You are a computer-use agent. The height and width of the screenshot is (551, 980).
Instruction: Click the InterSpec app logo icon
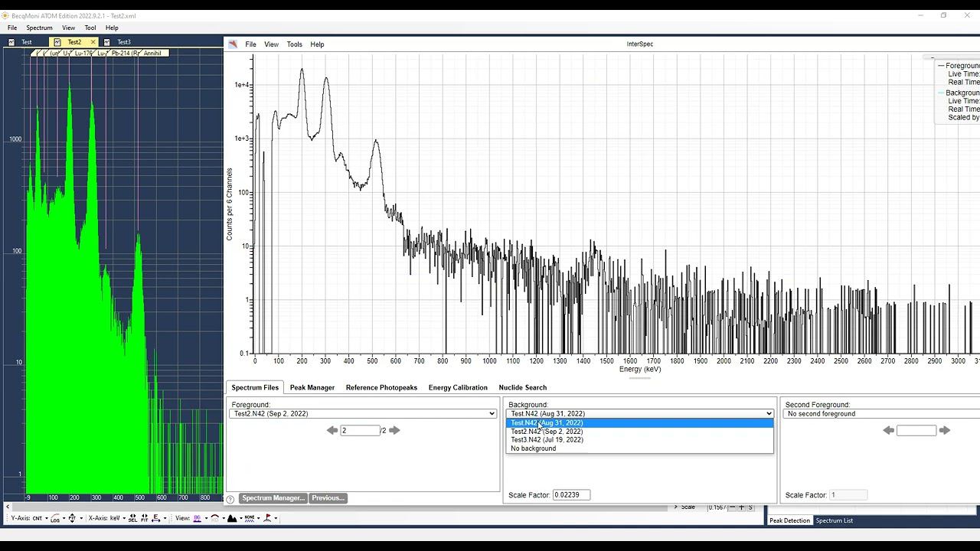(233, 44)
